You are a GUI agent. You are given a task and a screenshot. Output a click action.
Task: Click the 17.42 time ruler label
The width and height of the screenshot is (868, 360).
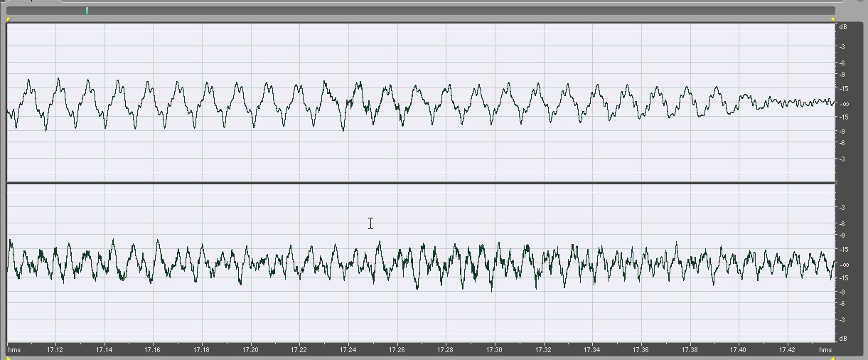click(x=788, y=350)
